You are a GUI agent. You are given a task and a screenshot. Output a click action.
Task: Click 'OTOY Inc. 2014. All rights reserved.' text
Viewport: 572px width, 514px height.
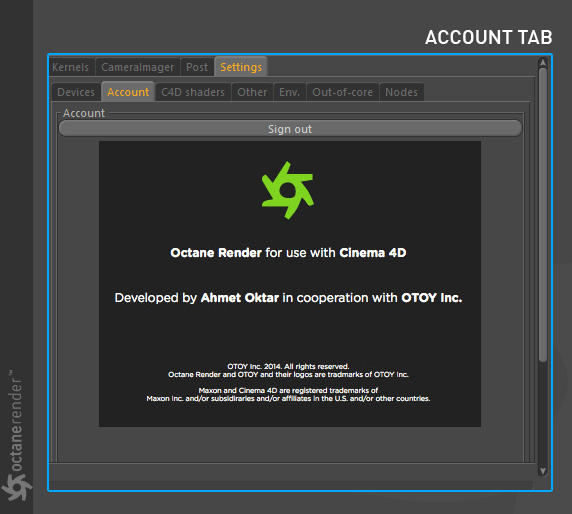pos(288,366)
